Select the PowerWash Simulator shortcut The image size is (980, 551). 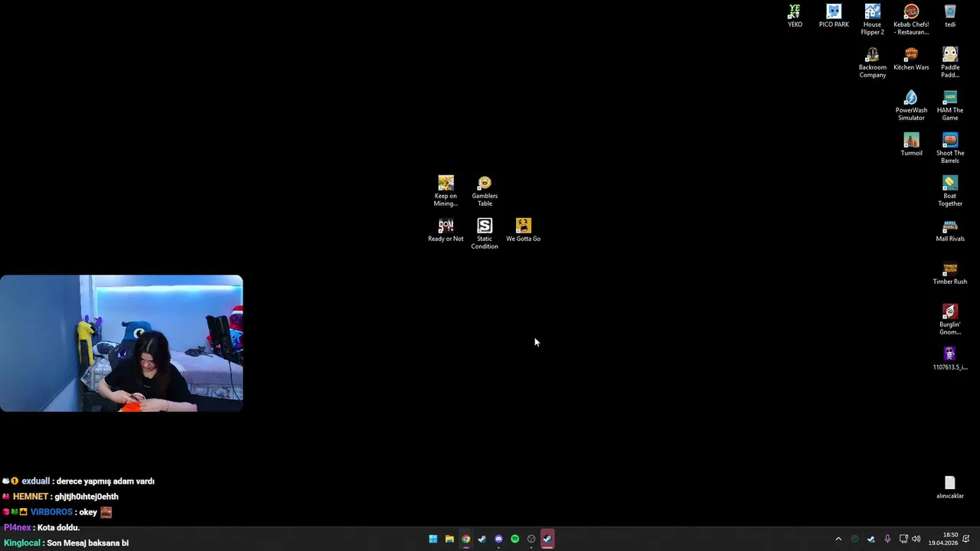coord(911,106)
